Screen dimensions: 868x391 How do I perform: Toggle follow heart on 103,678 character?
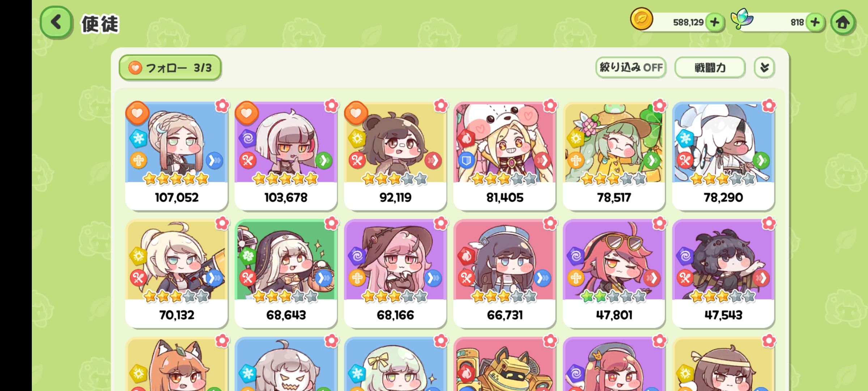coord(247,113)
